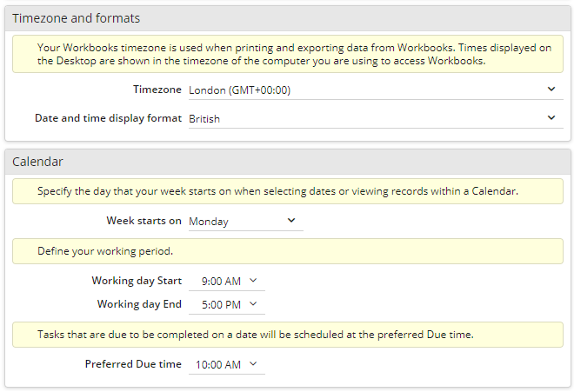Viewport: 574px width, 392px height.
Task: Open the Timezone dropdown arrow
Action: pyautogui.click(x=551, y=90)
